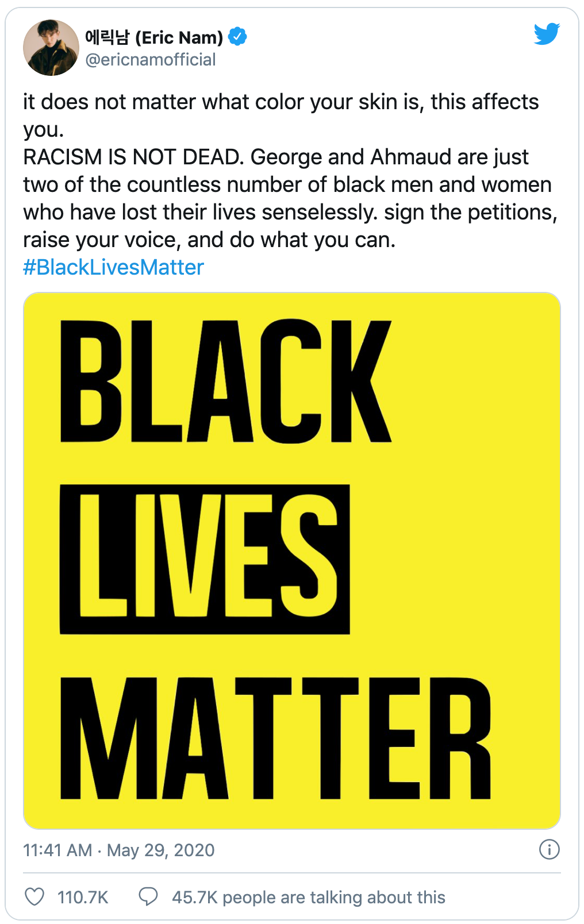Open "45.7K people are talking about this"
This screenshot has width=584, height=924.
pos(309,897)
